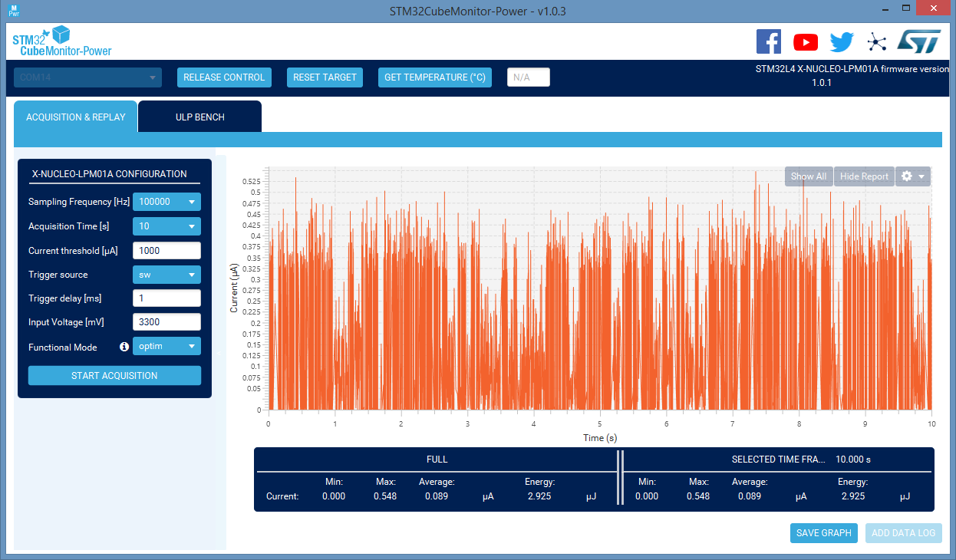Open the Sampling Frequency dropdown
The height and width of the screenshot is (560, 956).
coord(166,202)
